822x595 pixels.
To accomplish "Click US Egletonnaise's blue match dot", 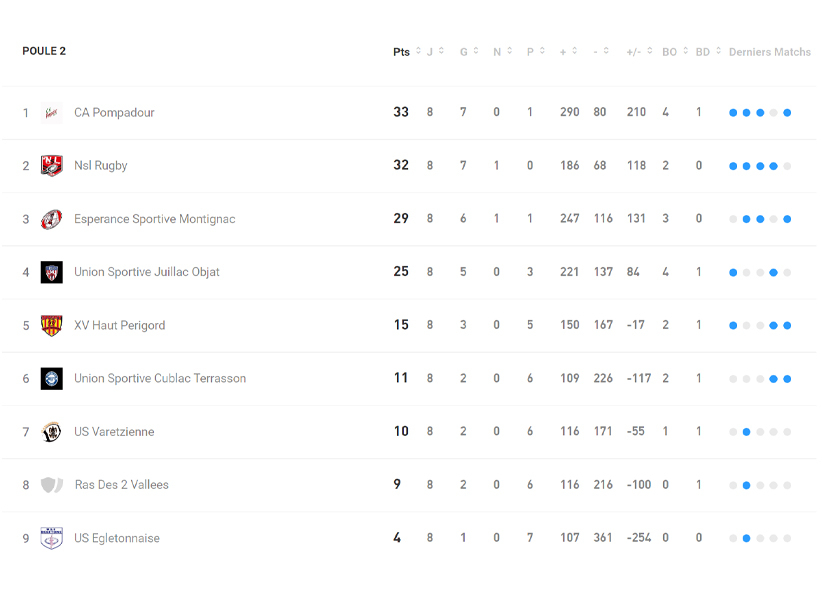I will [x=746, y=538].
